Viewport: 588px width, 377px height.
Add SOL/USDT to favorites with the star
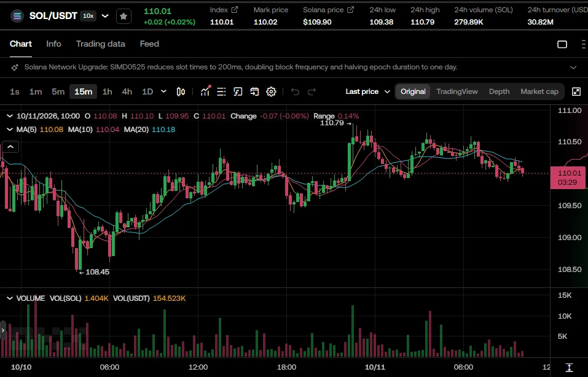[123, 16]
